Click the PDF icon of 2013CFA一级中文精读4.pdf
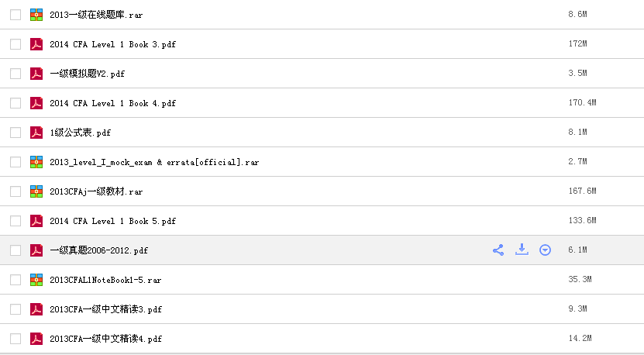This screenshot has width=644, height=355. 36,339
